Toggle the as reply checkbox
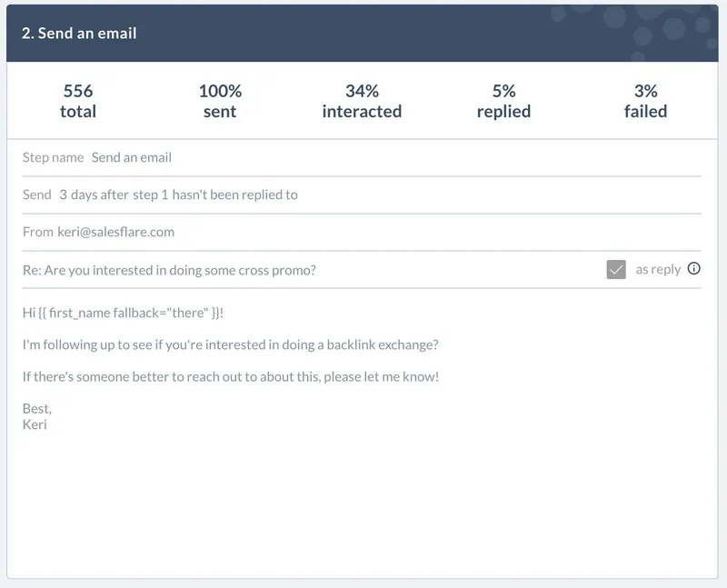 (x=616, y=269)
